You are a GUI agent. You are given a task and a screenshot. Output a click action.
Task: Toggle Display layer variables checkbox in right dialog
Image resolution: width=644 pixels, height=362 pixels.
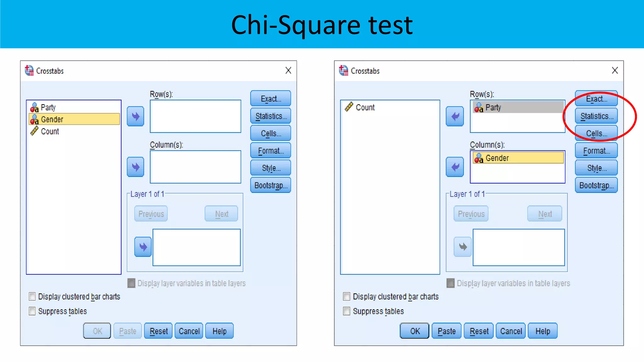click(x=450, y=283)
